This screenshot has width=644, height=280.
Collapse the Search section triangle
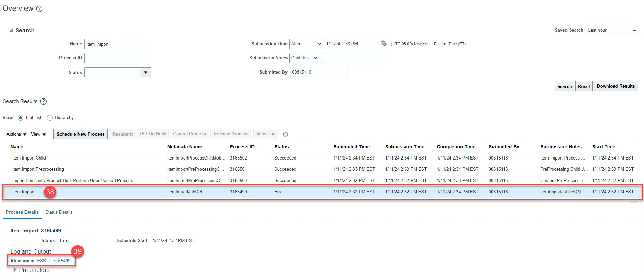(x=11, y=30)
